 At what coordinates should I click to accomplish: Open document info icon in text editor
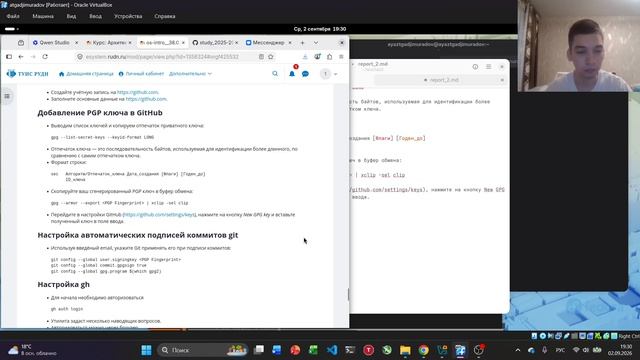click(475, 67)
